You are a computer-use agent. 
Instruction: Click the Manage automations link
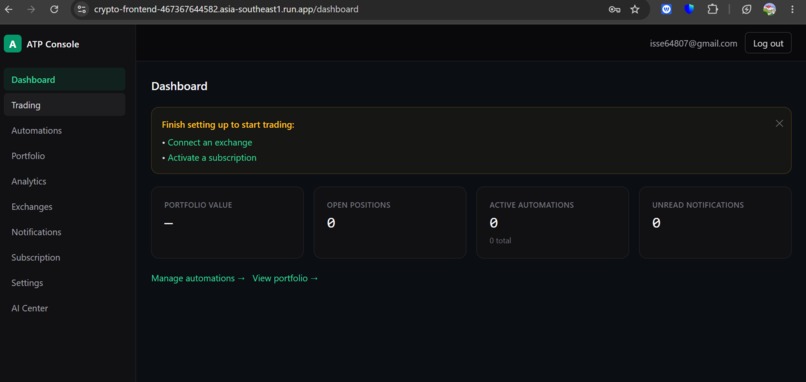[198, 278]
